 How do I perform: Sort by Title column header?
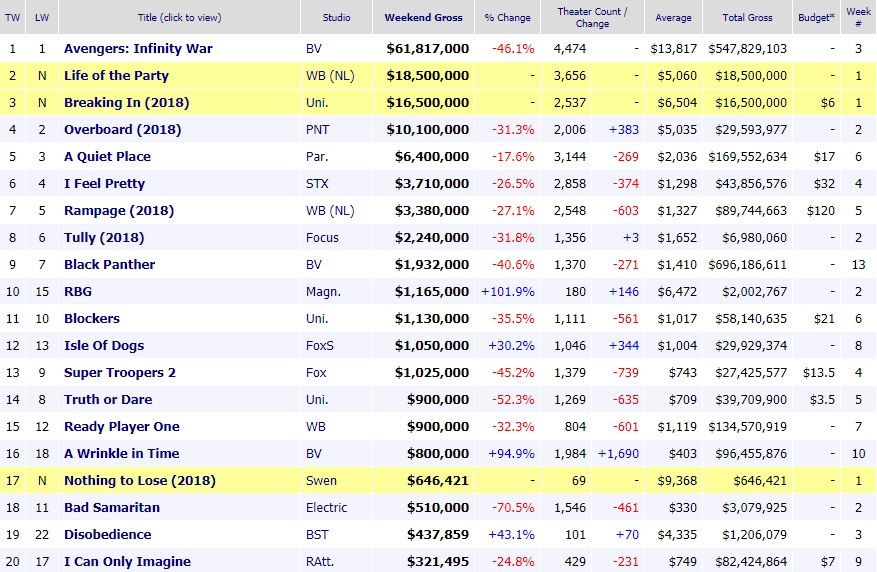pyautogui.click(x=180, y=17)
